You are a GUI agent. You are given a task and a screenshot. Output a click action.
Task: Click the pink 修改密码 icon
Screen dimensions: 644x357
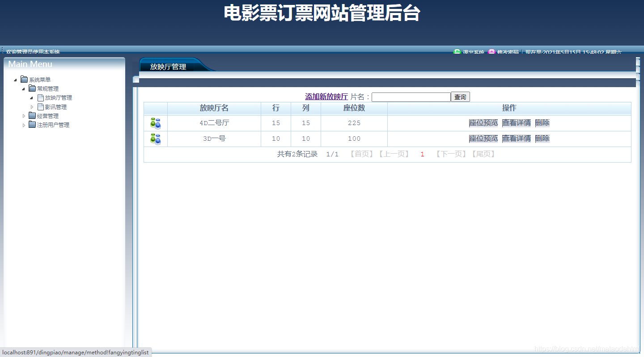(x=491, y=52)
